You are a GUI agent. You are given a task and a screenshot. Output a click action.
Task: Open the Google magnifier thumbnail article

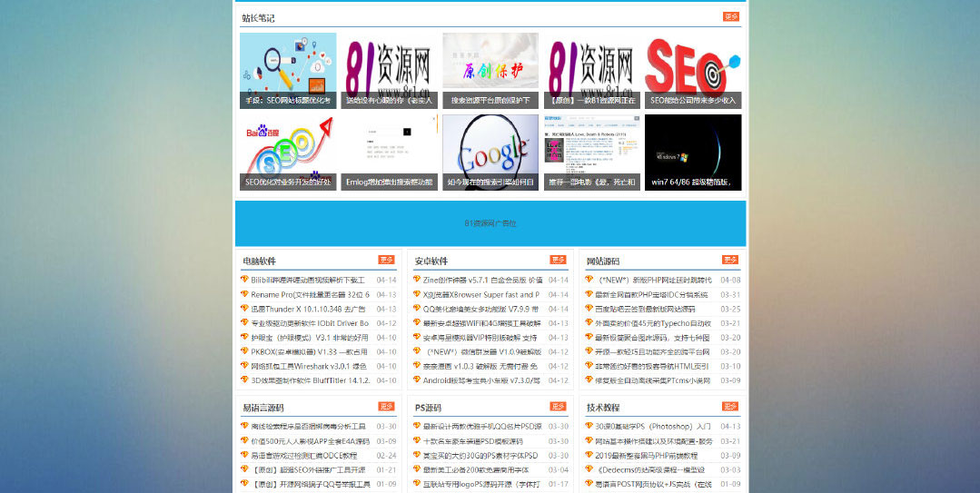point(490,152)
